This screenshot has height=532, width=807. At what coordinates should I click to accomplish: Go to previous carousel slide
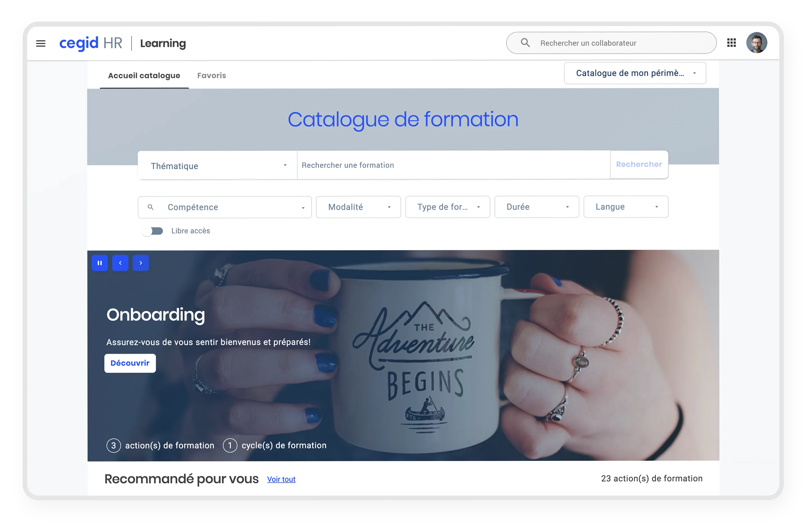tap(120, 263)
